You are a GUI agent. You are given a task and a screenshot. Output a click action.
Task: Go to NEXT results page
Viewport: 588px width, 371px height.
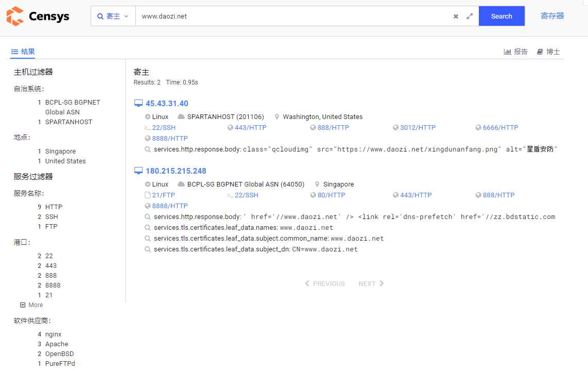371,283
